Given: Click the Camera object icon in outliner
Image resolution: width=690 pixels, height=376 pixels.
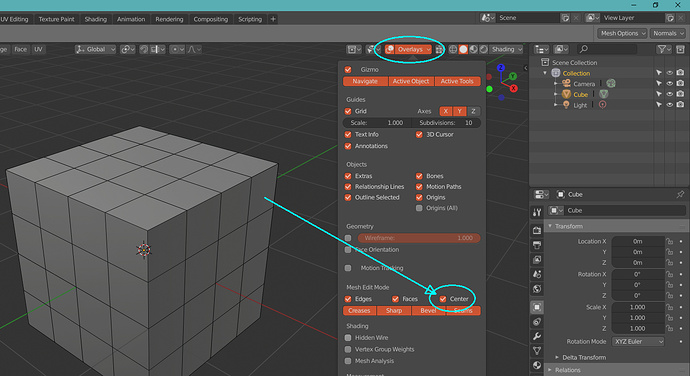Looking at the screenshot, I should pyautogui.click(x=566, y=83).
